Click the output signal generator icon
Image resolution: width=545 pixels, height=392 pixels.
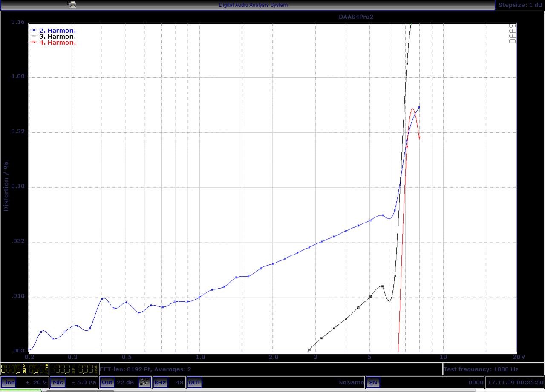click(x=145, y=382)
